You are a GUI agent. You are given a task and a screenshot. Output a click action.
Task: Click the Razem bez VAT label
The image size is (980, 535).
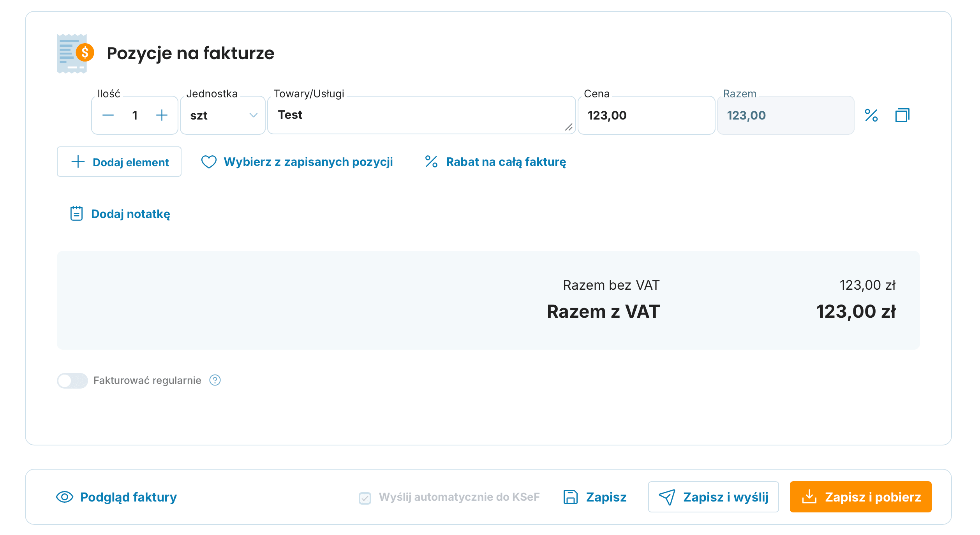[x=611, y=285]
